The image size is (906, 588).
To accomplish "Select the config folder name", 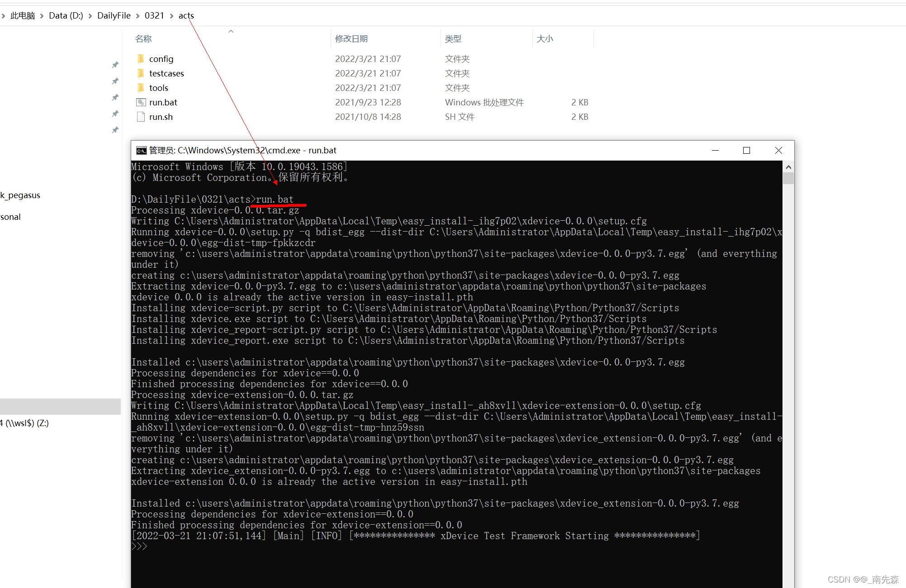I will tap(161, 59).
